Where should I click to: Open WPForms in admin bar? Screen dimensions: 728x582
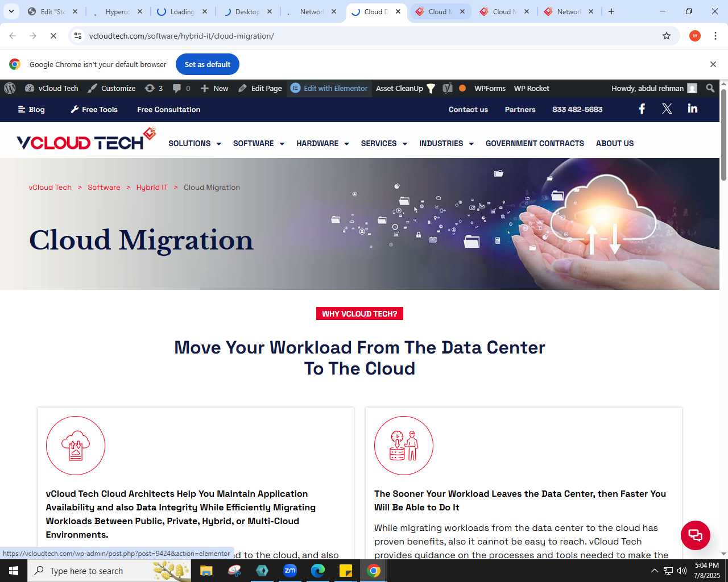[490, 88]
